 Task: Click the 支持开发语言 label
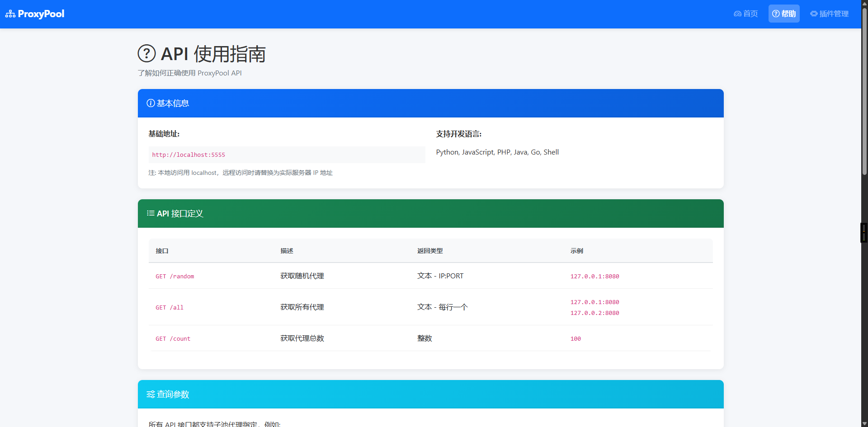[x=459, y=134]
